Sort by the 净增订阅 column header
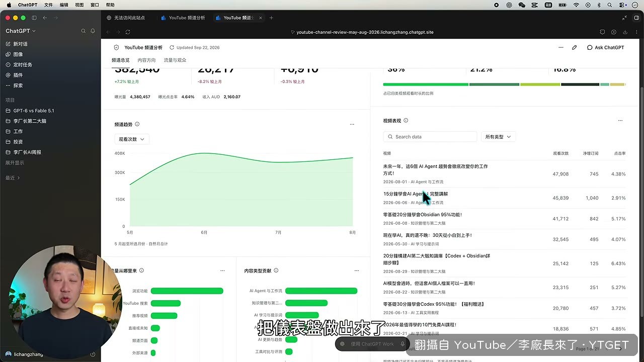Screen dimensions: 644x362 pos(591,153)
